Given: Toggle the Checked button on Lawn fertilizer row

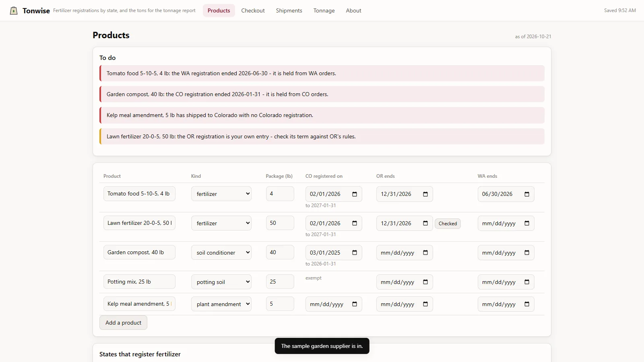Looking at the screenshot, I should [x=448, y=224].
